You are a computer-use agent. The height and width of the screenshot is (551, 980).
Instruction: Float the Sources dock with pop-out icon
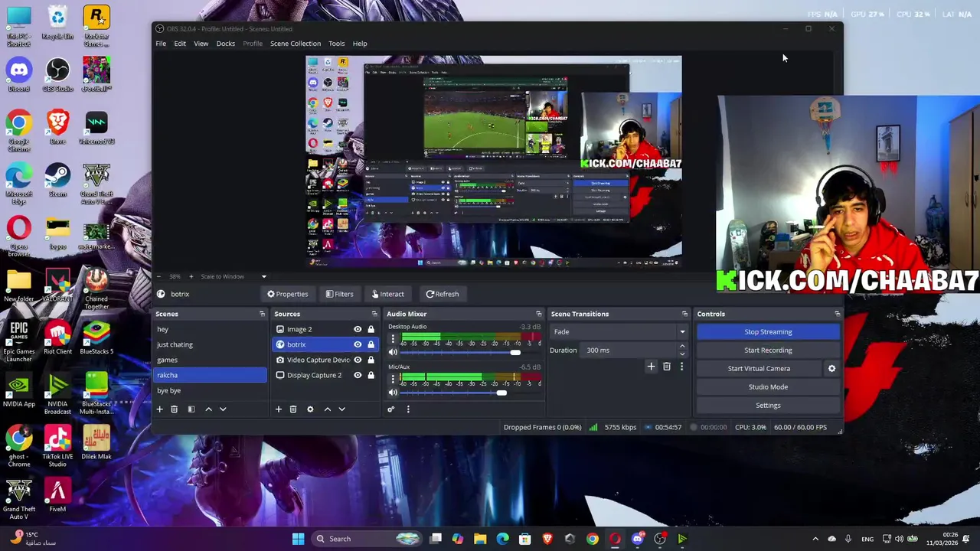374,314
